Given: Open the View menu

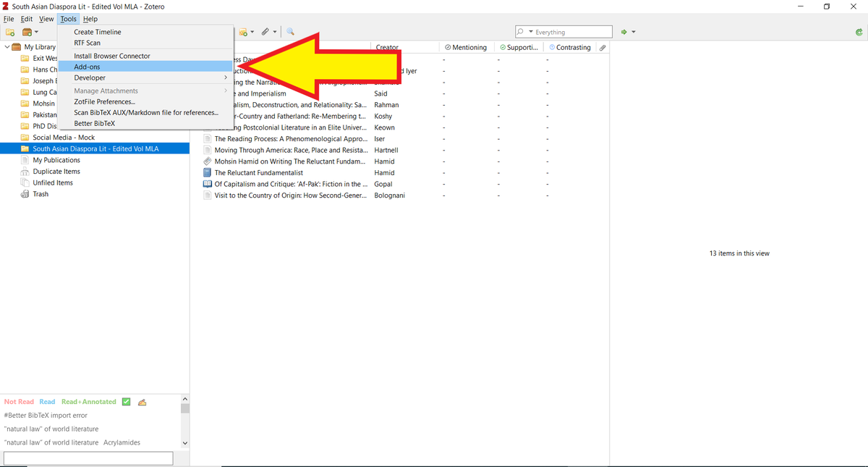Looking at the screenshot, I should 46,19.
